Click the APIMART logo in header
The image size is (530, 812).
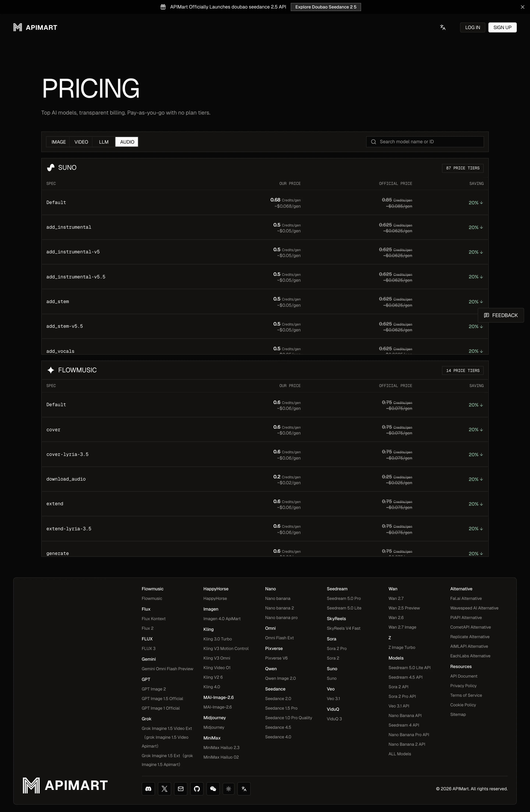(x=35, y=27)
